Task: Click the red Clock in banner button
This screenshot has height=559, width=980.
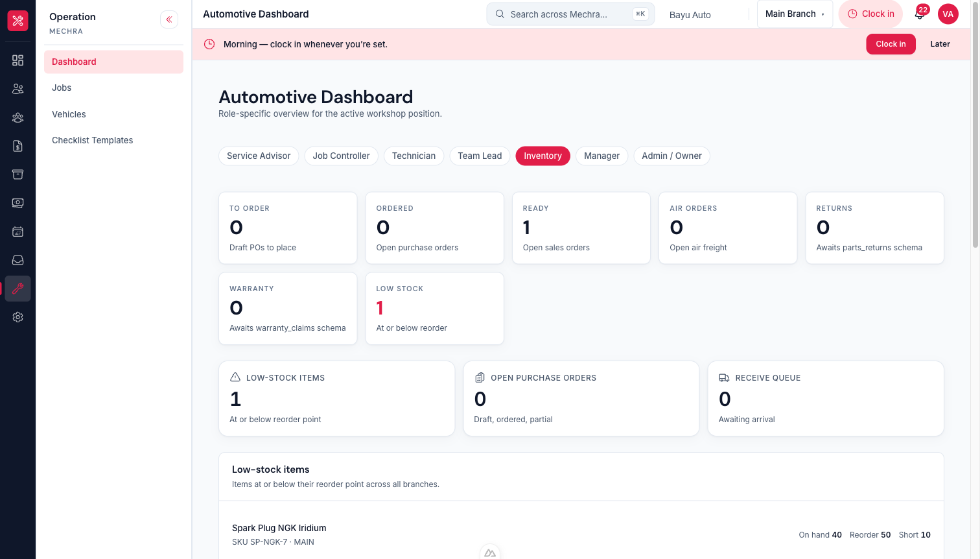Action: coord(891,44)
